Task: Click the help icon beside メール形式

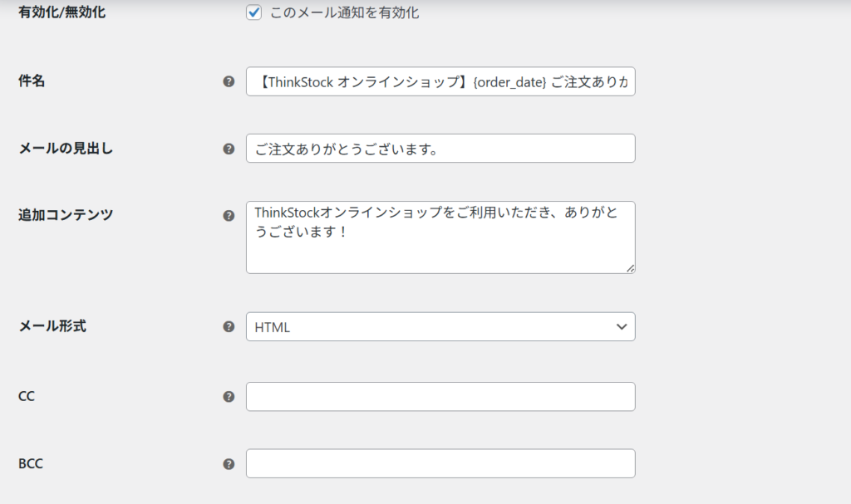Action: click(x=229, y=326)
